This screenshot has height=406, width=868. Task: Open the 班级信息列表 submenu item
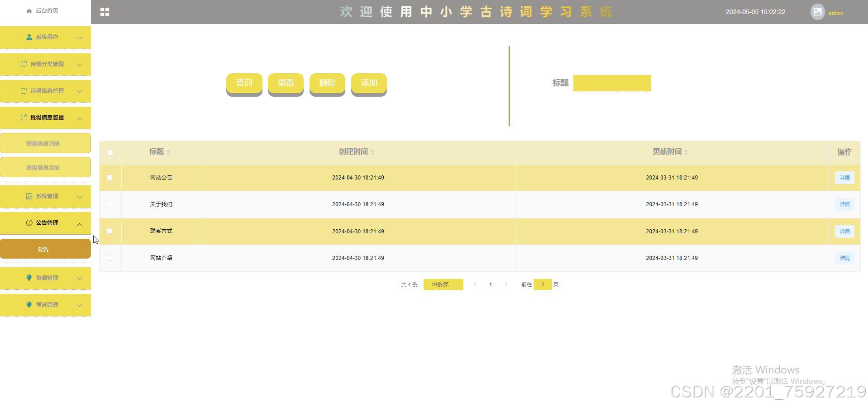pos(45,143)
